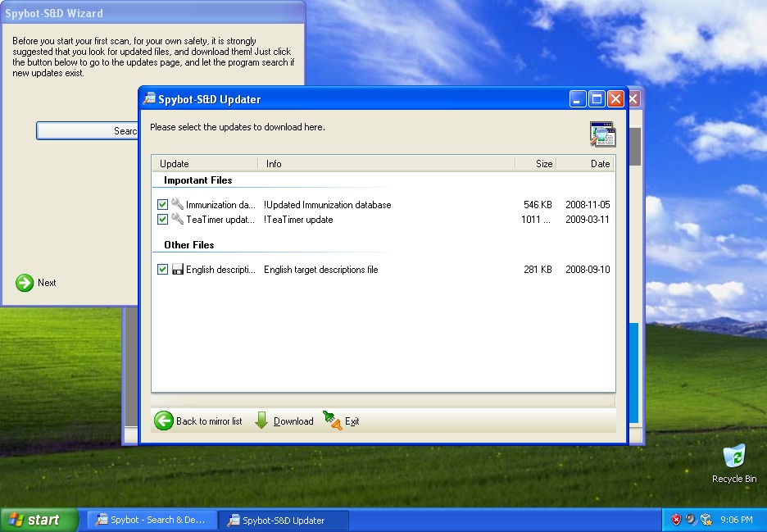Click the wrench icon beside Immunization database

pos(177,204)
